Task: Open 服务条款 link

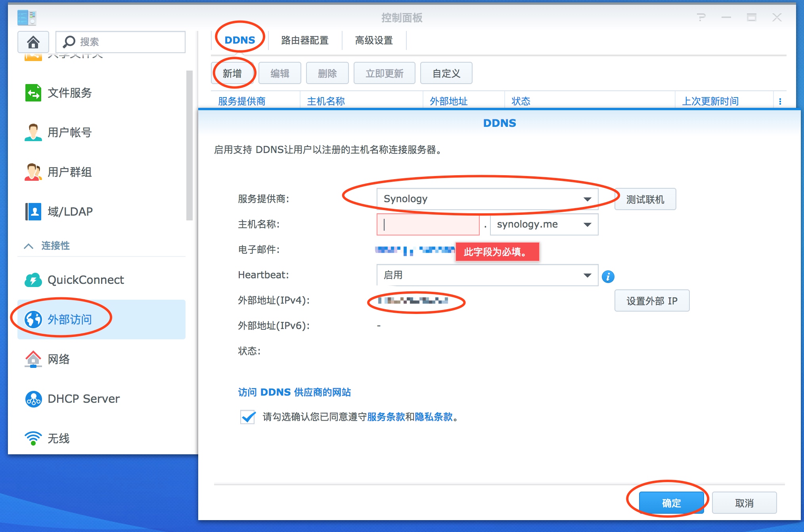Action: pos(386,417)
